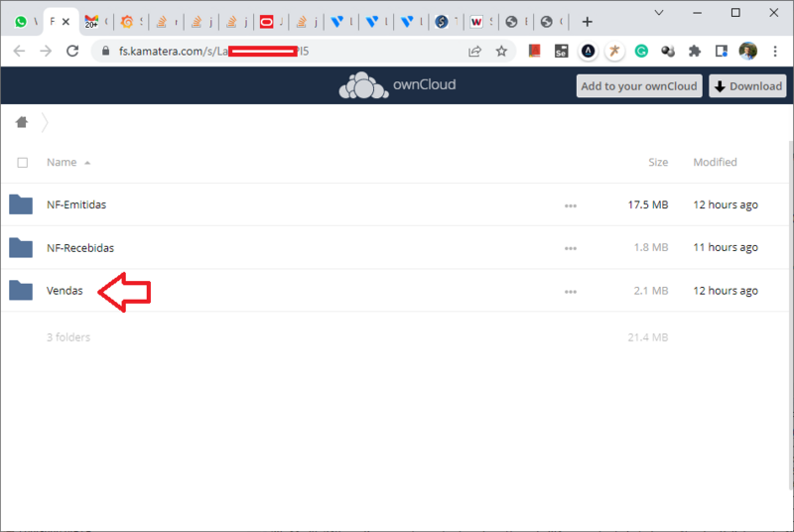Expand the three-dot options for NF-Recebidas
The height and width of the screenshot is (532, 794).
tap(571, 248)
